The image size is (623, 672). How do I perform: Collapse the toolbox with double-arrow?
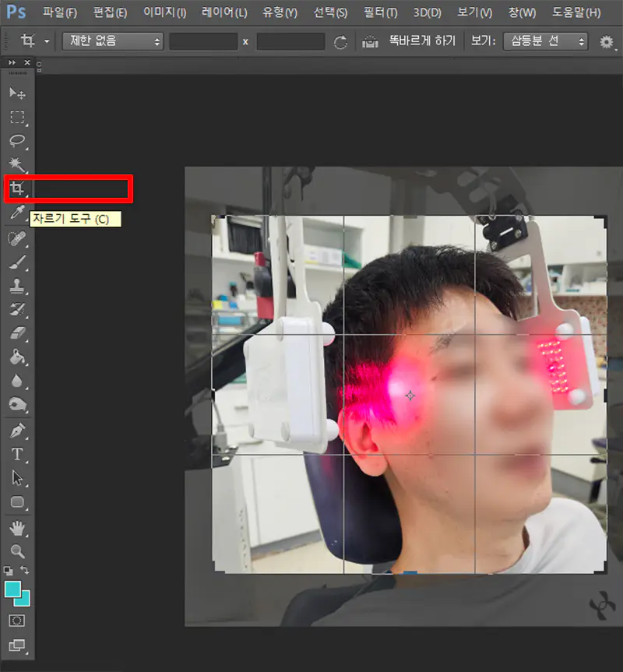[x=12, y=62]
